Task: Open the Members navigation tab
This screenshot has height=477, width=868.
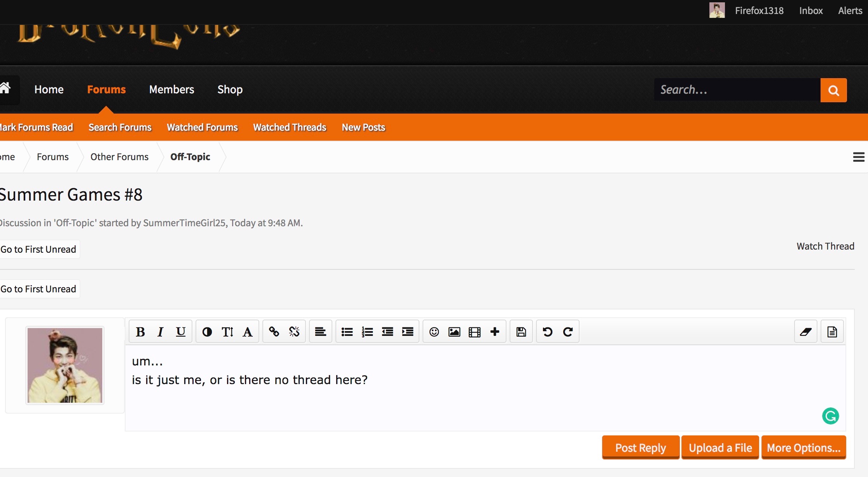Action: click(171, 89)
